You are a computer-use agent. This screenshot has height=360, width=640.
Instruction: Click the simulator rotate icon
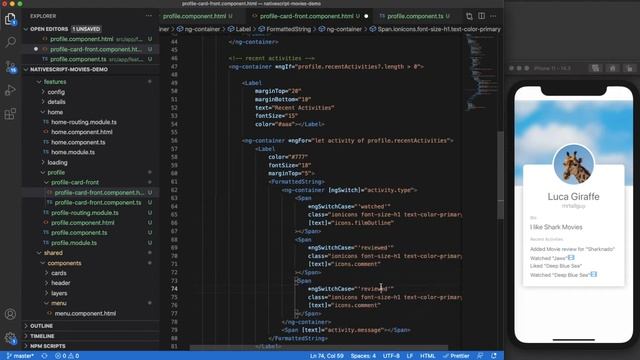coord(630,68)
